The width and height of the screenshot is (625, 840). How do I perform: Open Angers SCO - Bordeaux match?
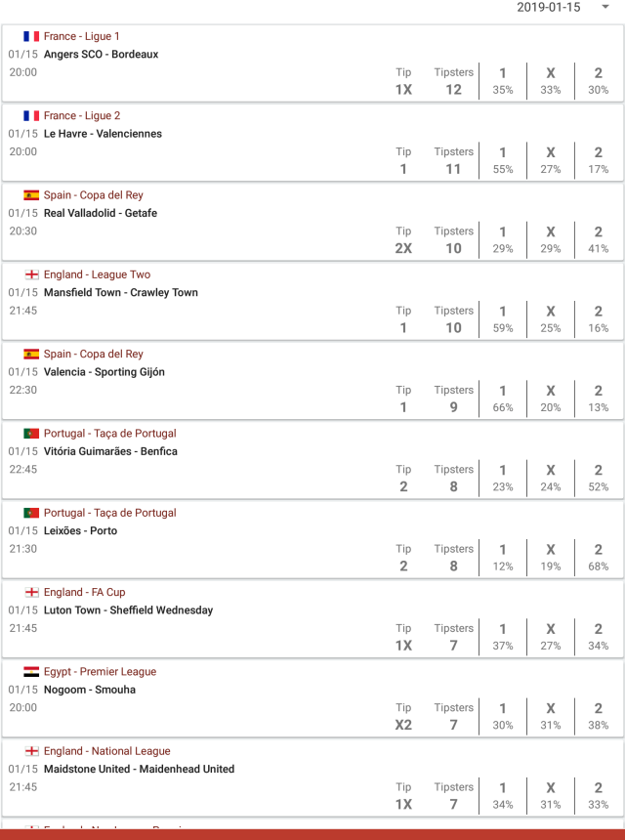click(x=101, y=55)
